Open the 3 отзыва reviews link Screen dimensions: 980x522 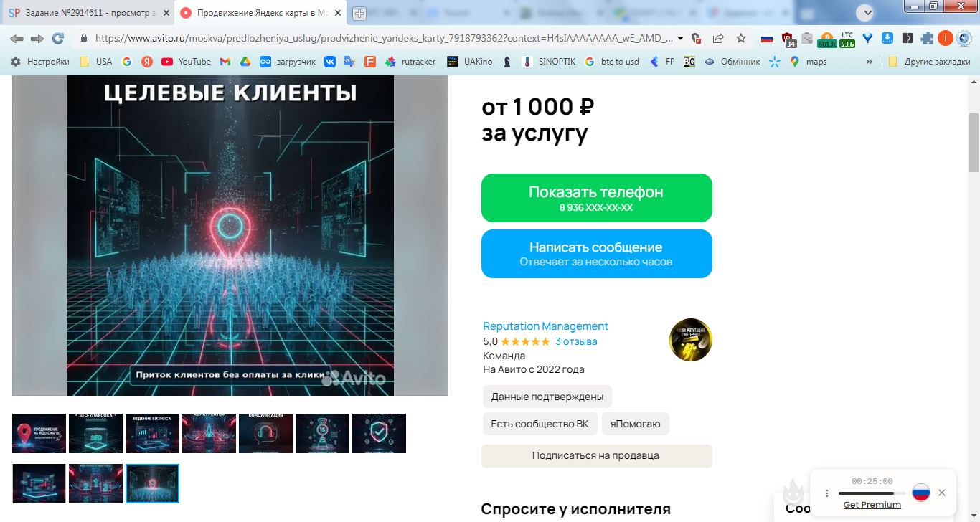tap(576, 341)
